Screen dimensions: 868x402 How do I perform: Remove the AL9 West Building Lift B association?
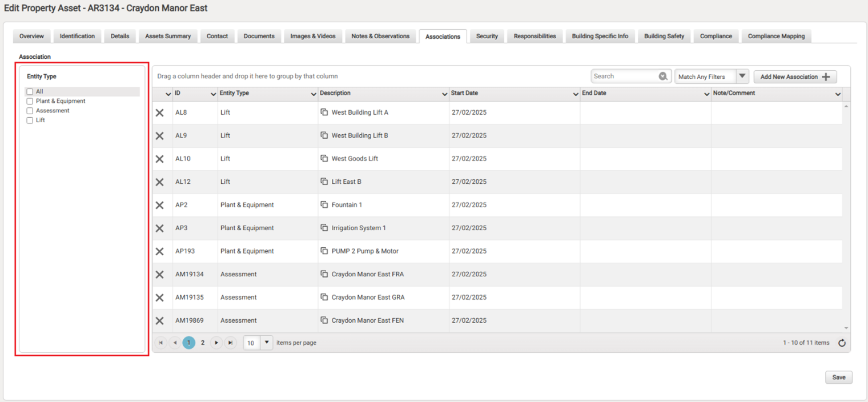click(x=160, y=136)
